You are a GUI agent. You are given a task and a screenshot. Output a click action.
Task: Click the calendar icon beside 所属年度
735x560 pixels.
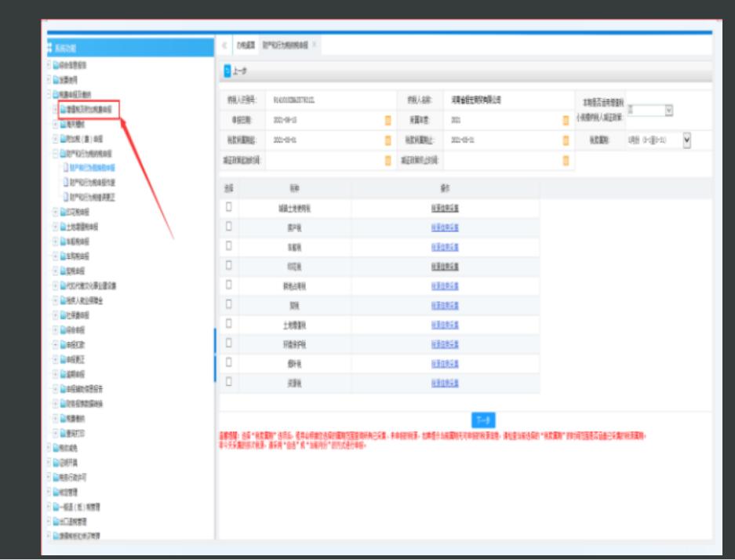(566, 120)
